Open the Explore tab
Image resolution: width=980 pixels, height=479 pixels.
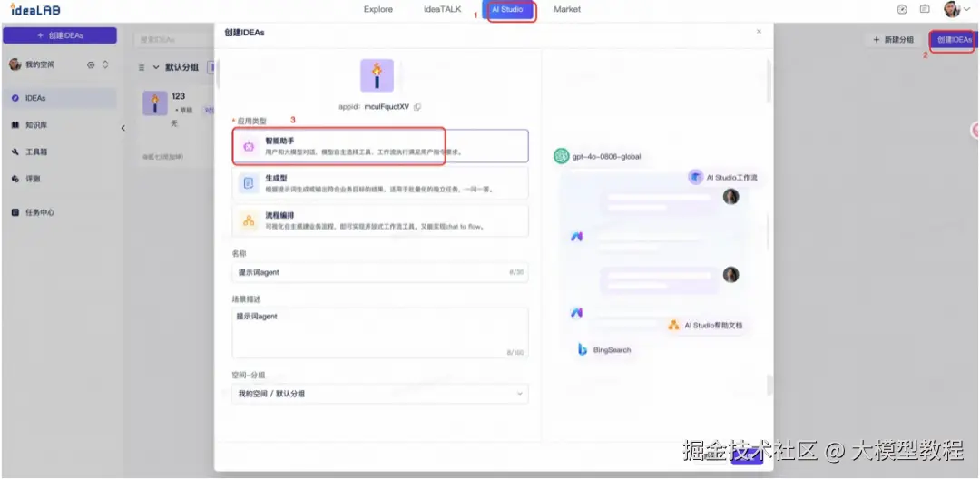tap(378, 9)
